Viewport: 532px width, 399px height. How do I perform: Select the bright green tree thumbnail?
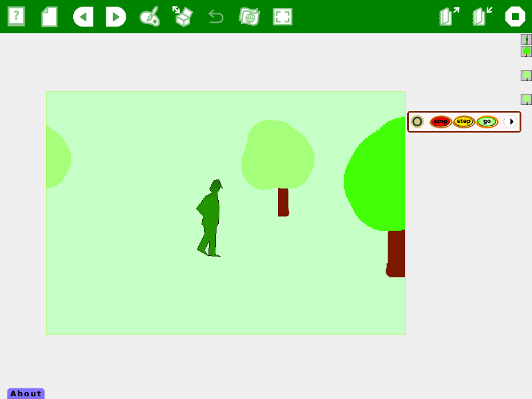[x=526, y=52]
